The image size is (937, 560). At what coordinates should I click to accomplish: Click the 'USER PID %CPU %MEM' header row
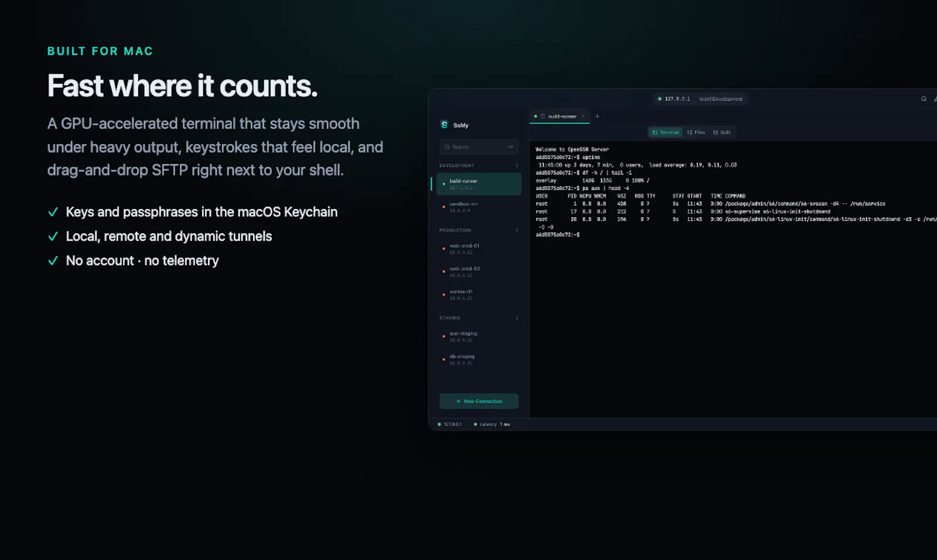click(641, 196)
